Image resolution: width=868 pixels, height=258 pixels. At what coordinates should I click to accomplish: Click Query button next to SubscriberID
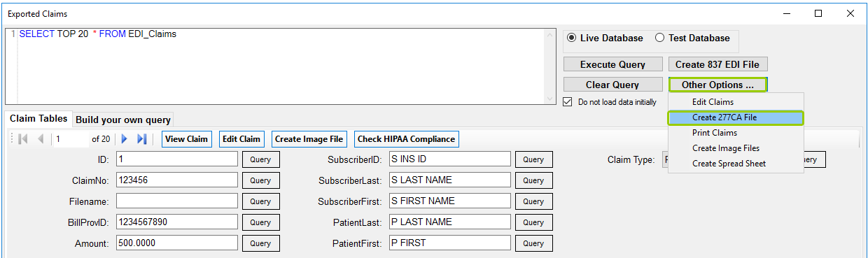click(x=533, y=159)
